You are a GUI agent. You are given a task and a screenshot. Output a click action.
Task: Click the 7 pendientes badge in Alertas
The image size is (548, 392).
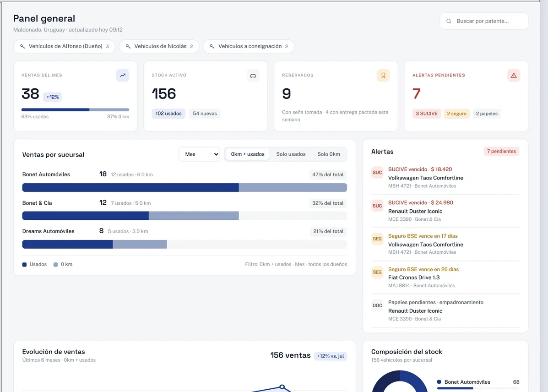501,152
